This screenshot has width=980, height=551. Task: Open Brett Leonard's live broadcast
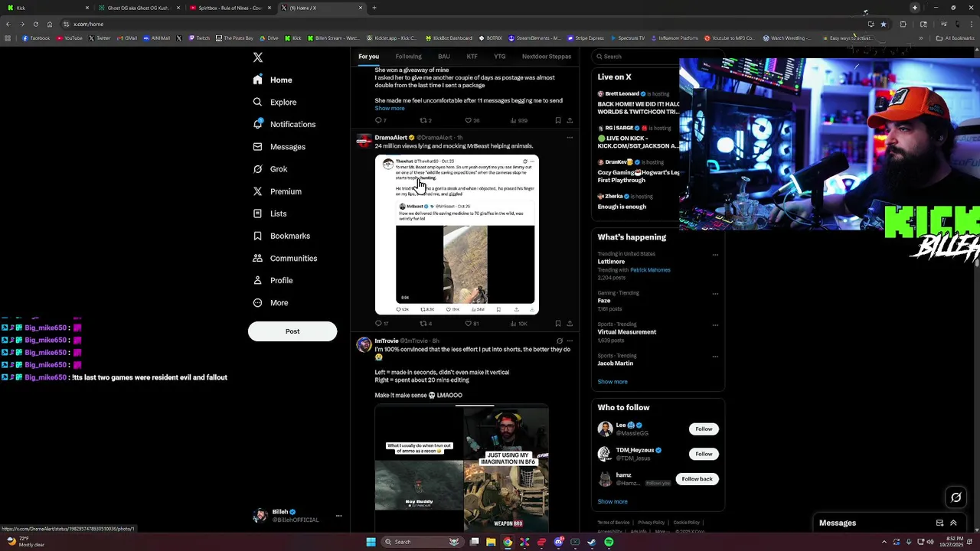point(638,103)
